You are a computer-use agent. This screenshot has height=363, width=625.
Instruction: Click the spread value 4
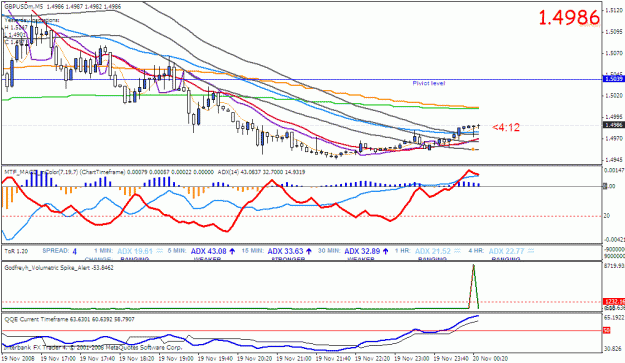click(x=75, y=251)
